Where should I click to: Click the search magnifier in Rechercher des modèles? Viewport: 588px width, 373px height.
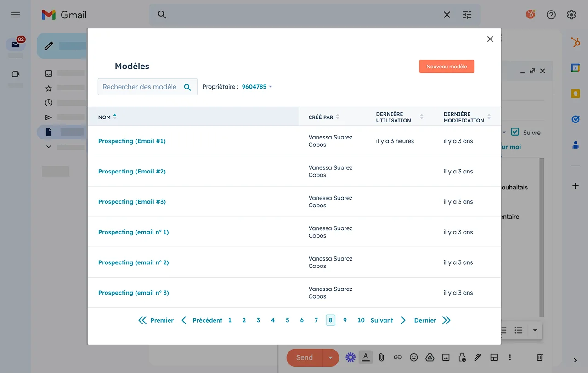click(x=187, y=87)
